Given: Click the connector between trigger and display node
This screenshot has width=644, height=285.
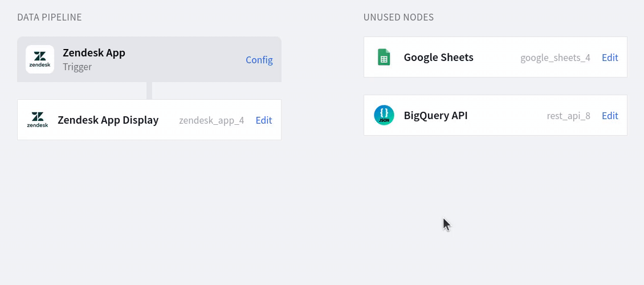Looking at the screenshot, I should [149, 91].
